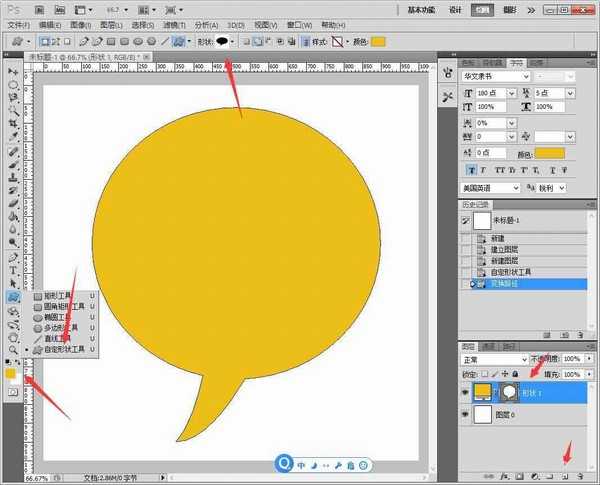Open the 华文隶书 font family dropdown
Viewport: 600px width, 485px height.
click(527, 77)
